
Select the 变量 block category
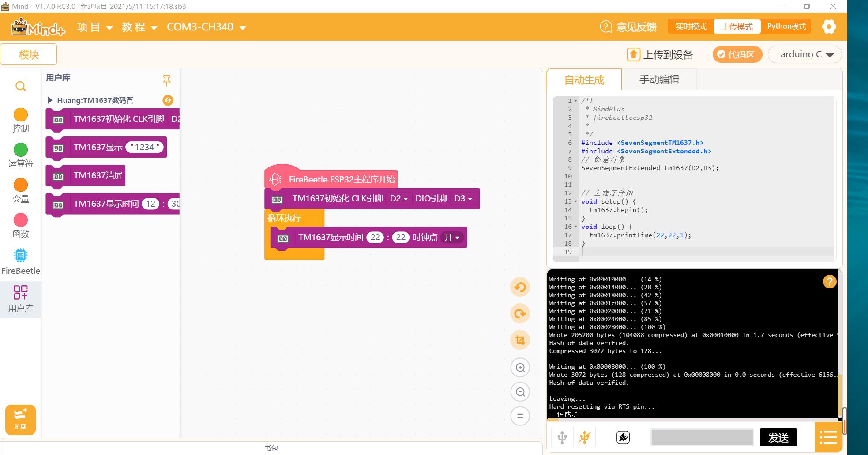pos(21,191)
